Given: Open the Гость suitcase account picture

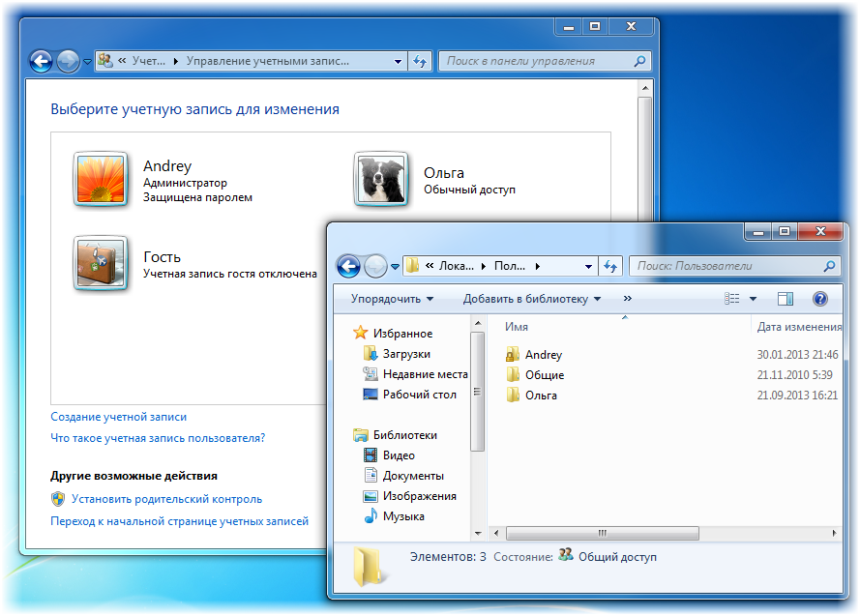Looking at the screenshot, I should [x=101, y=263].
